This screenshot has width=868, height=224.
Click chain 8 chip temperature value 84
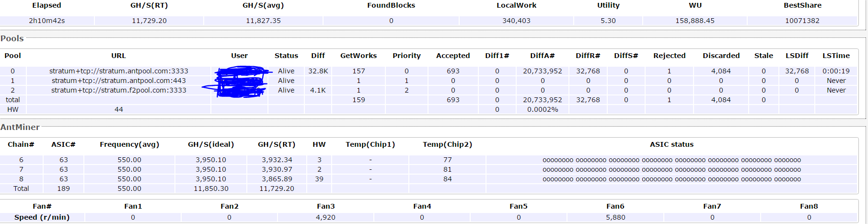[x=447, y=179]
